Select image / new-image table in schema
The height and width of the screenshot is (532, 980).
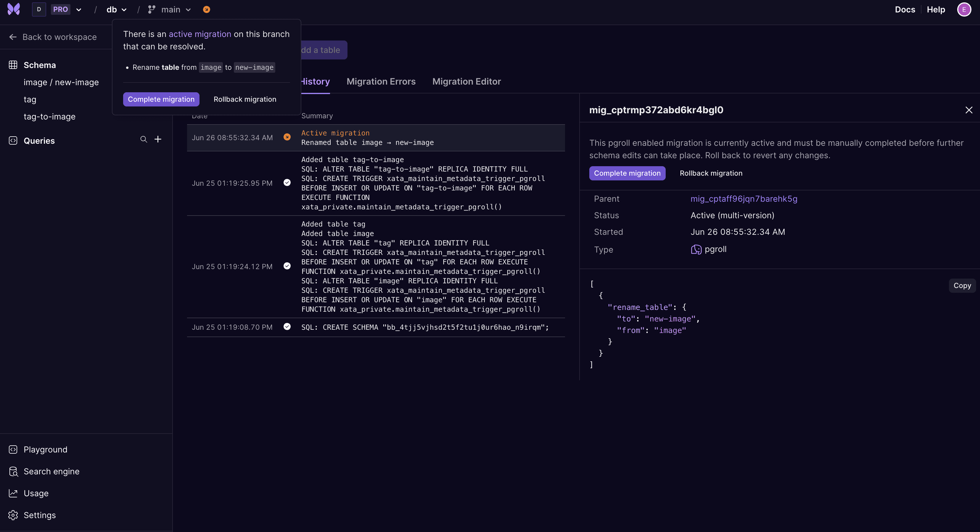coord(61,82)
